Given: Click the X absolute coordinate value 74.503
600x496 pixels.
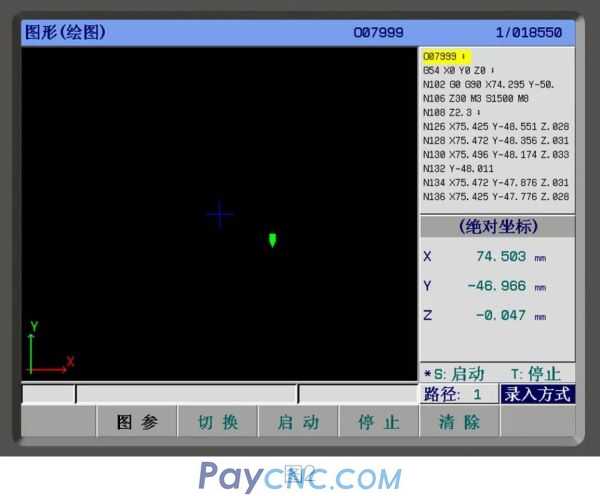Looking at the screenshot, I should [497, 257].
